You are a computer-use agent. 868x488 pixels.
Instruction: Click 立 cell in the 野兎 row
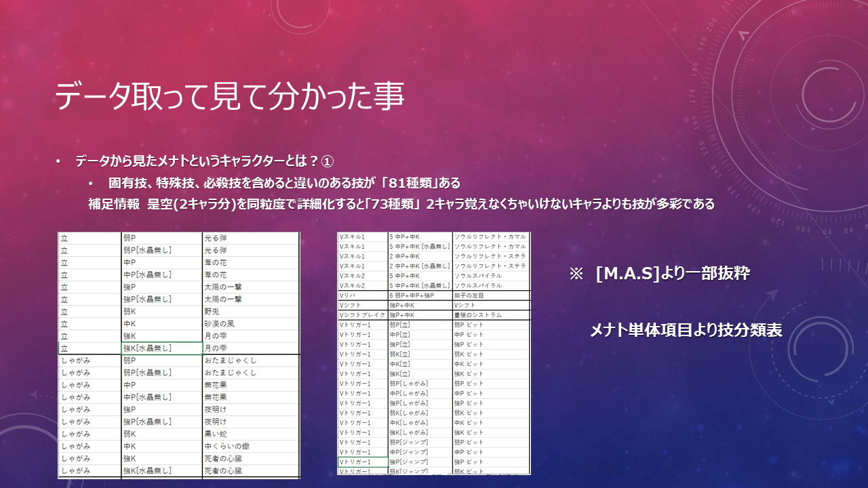90,312
